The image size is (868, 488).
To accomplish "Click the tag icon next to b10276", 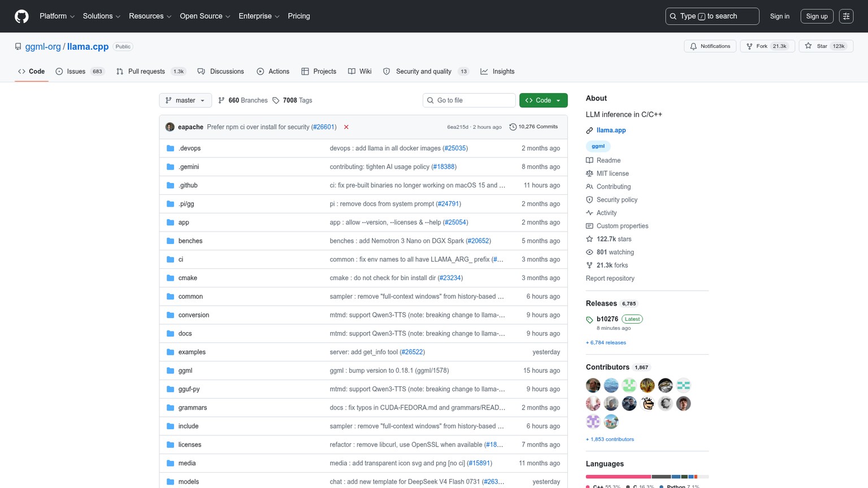I will [589, 320].
